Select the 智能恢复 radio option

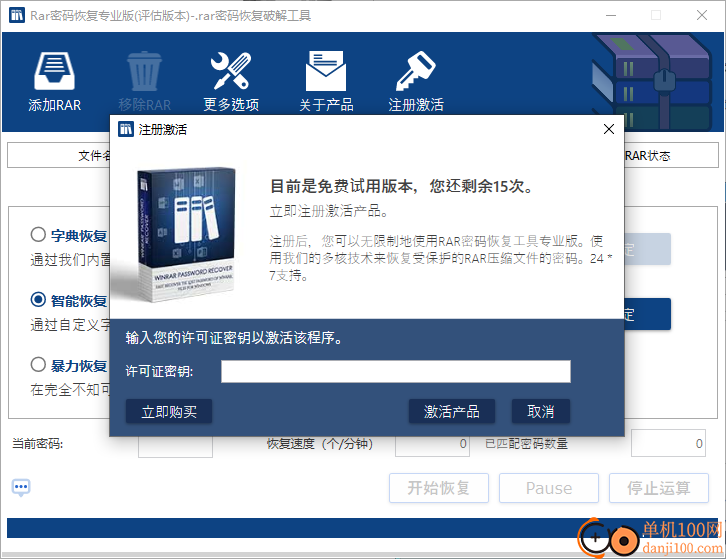point(38,300)
